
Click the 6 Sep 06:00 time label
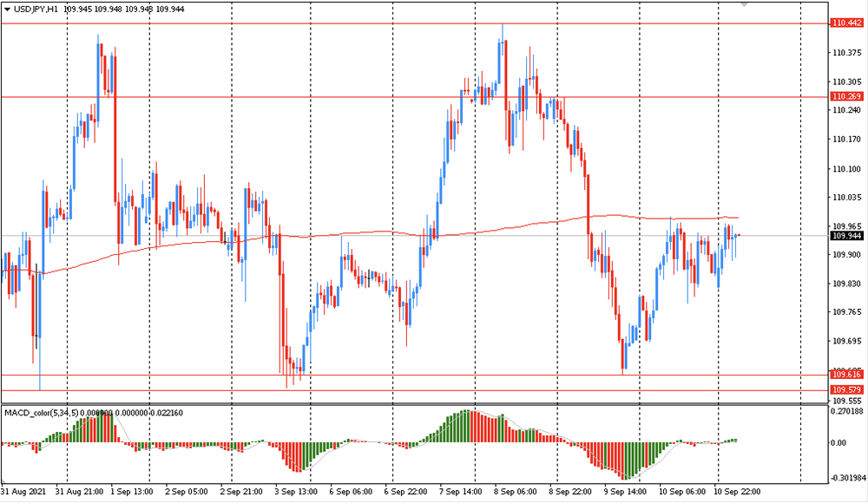[351, 492]
